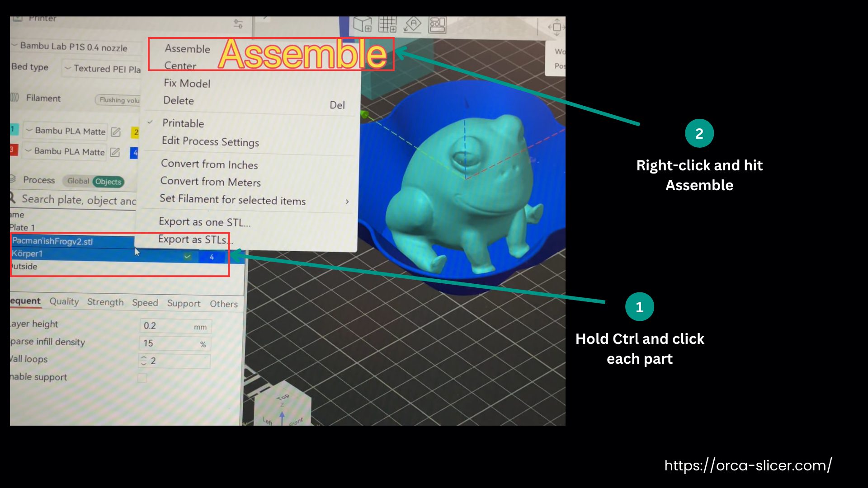Image resolution: width=868 pixels, height=488 pixels.
Task: Open Textured PEI Plate bed type dropdown
Action: 102,68
